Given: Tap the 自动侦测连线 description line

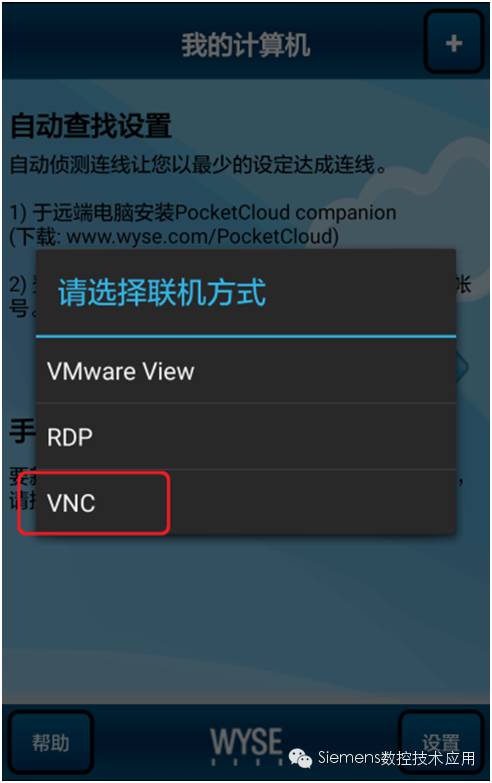Looking at the screenshot, I should (x=198, y=164).
